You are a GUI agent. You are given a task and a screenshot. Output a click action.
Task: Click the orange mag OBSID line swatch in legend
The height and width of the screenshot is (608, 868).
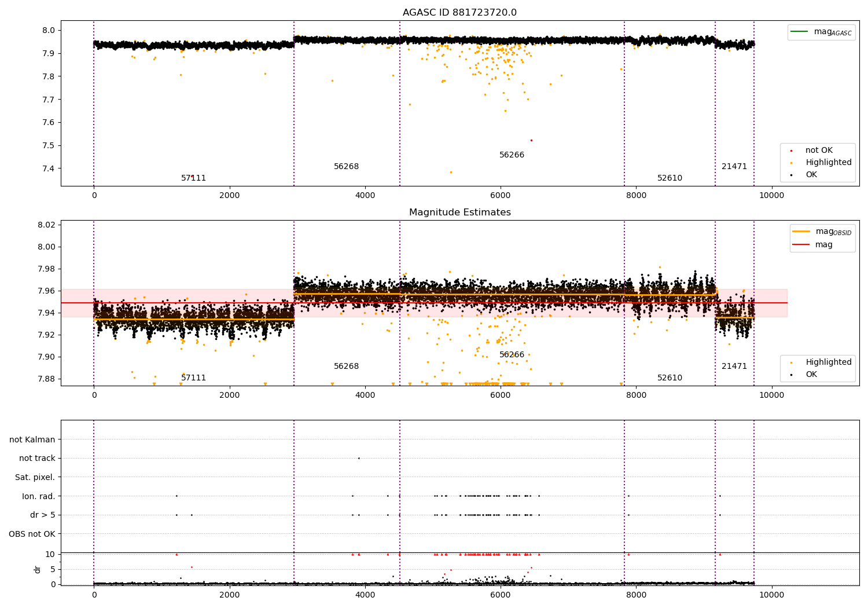pos(801,232)
